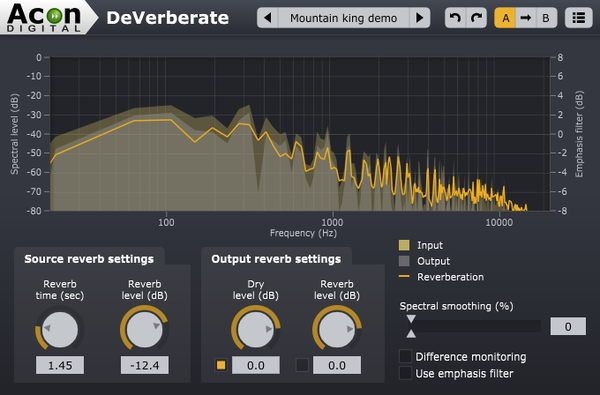
Task: Click the Reverb time (sec) label
Action: (60, 290)
